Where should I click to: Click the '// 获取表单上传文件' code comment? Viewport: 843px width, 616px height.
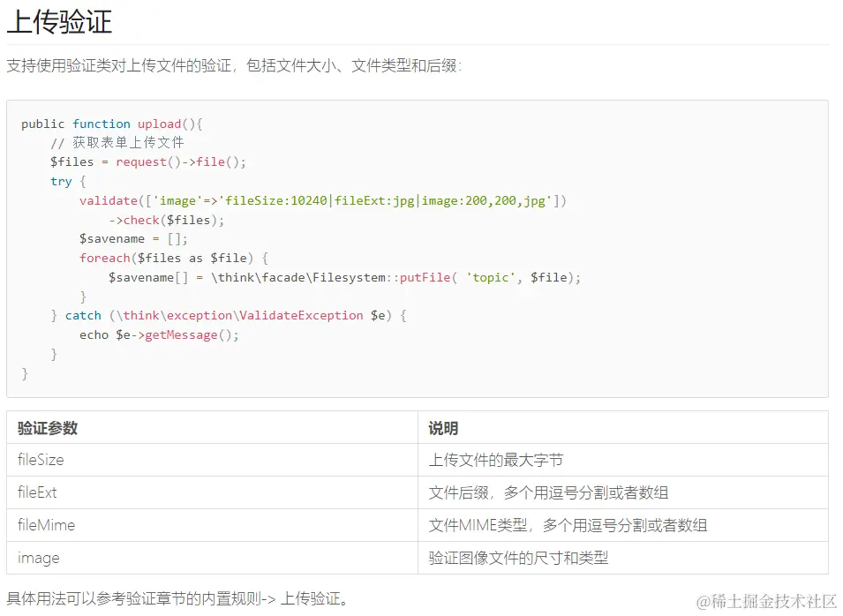(x=117, y=142)
